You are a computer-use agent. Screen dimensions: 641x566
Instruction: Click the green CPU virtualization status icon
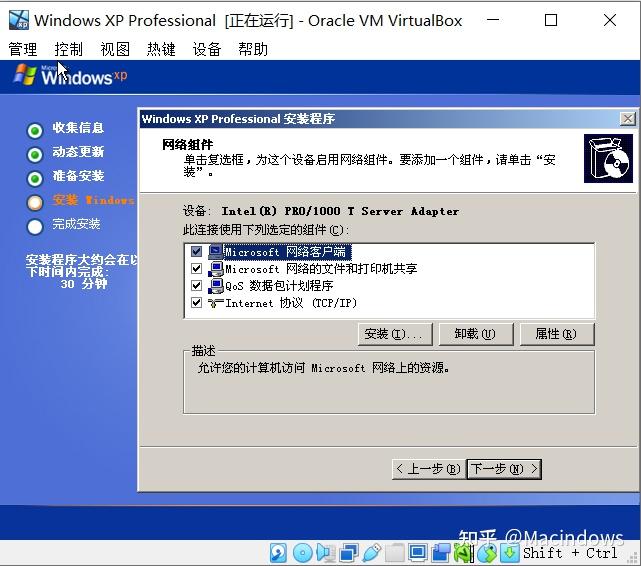point(464,553)
